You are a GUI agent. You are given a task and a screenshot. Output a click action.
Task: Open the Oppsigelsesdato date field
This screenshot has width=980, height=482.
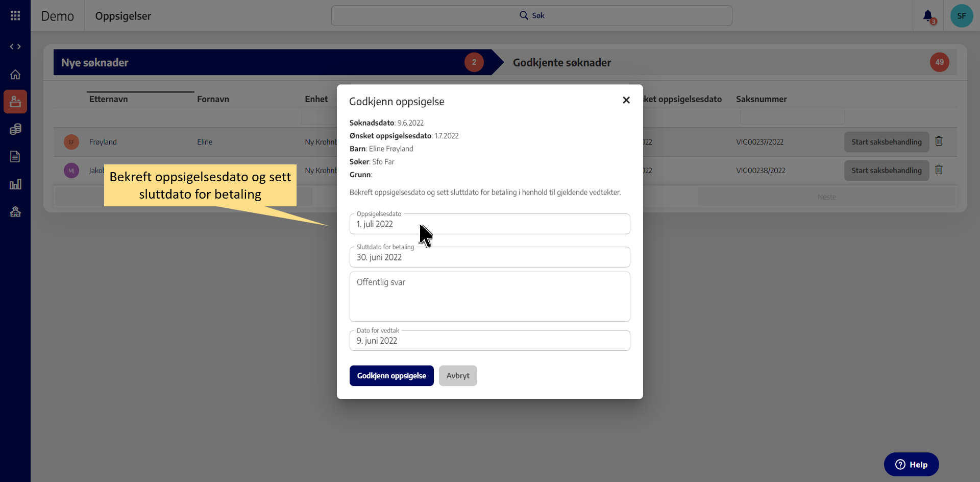click(489, 224)
